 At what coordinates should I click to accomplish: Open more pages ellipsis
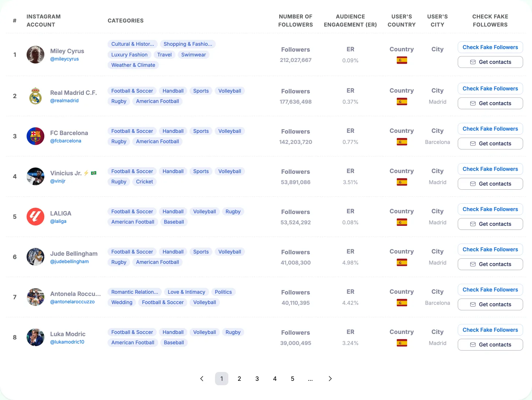(x=310, y=379)
